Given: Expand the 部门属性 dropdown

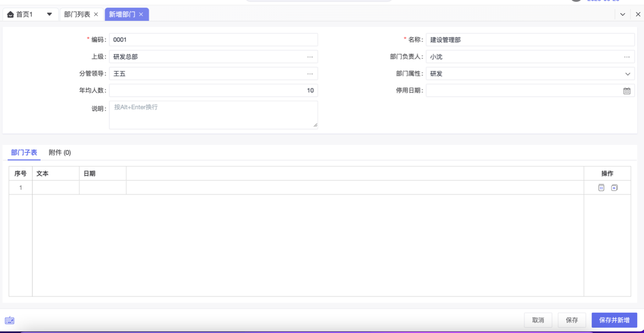Looking at the screenshot, I should [x=627, y=74].
